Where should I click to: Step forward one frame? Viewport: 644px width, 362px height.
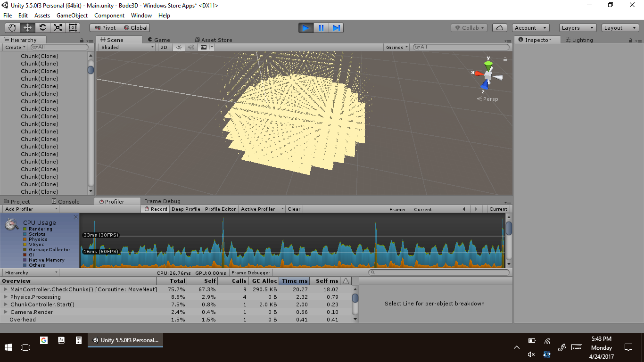click(x=336, y=28)
